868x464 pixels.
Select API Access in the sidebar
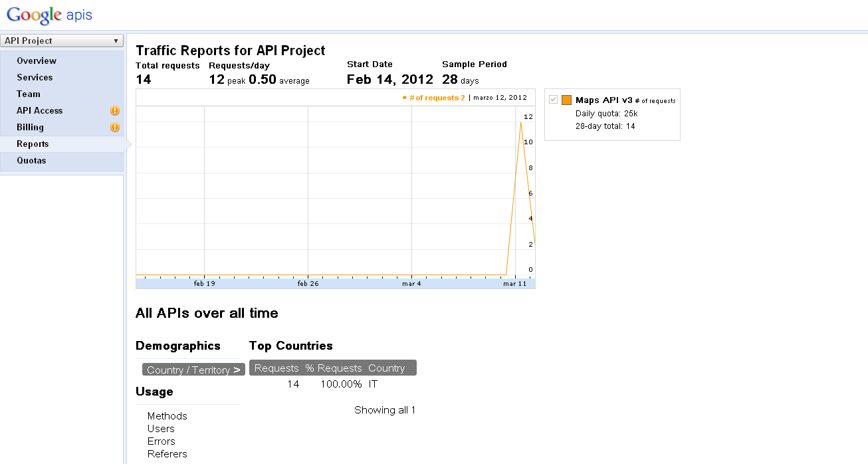[x=40, y=110]
